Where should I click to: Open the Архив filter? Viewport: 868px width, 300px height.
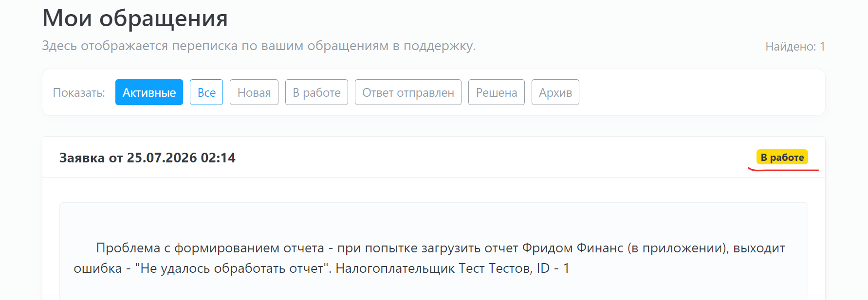click(555, 92)
